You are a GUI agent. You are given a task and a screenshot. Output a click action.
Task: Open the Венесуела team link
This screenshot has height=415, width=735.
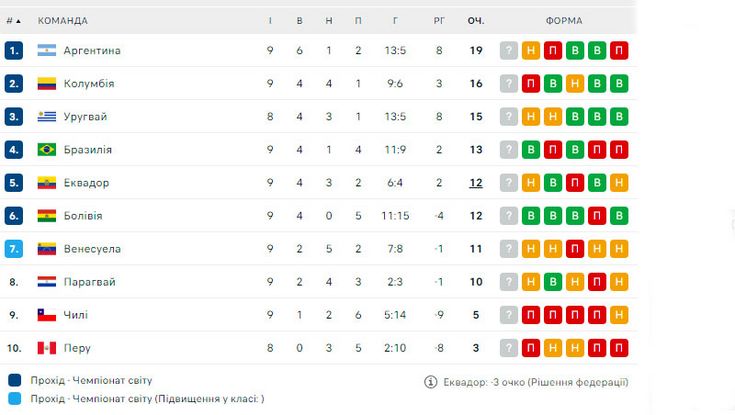(92, 249)
